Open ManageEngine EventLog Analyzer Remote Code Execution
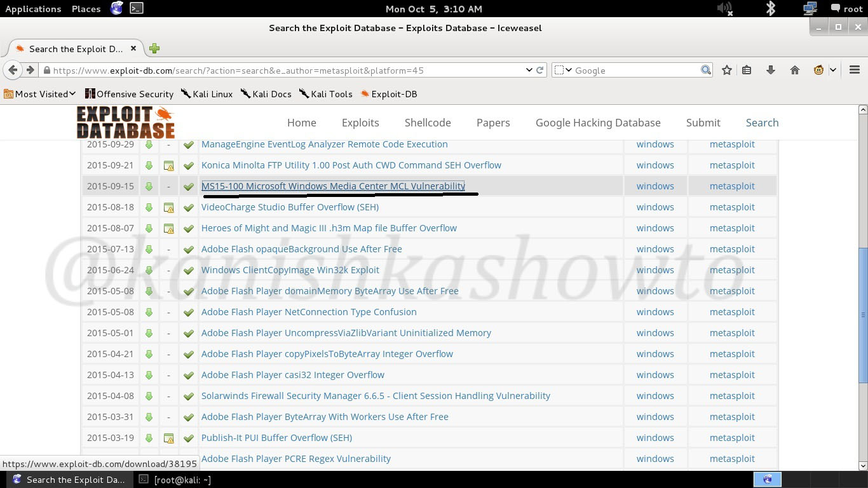Screen dimensions: 868x488 (x=324, y=144)
